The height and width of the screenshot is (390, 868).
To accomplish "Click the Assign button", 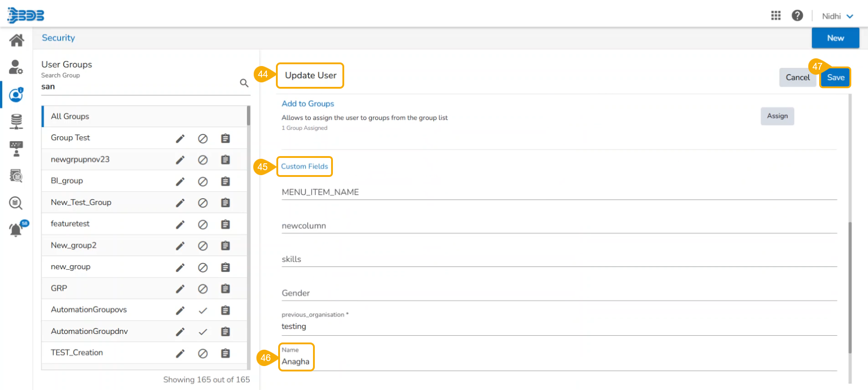I will pyautogui.click(x=777, y=116).
